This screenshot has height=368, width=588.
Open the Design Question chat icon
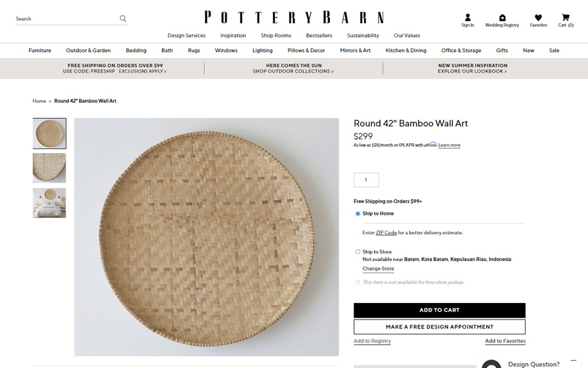491,364
